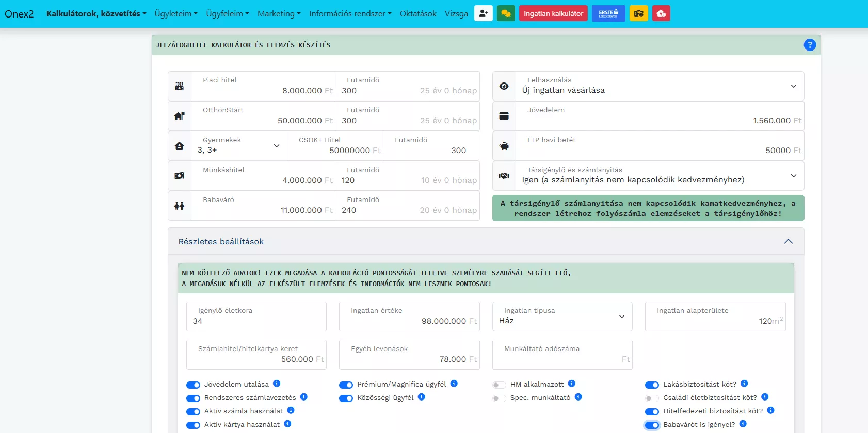868x433 pixels.
Task: Click the red house plus icon
Action: tap(661, 13)
